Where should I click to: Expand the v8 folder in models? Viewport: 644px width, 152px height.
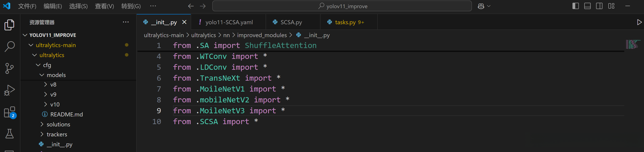(x=53, y=85)
